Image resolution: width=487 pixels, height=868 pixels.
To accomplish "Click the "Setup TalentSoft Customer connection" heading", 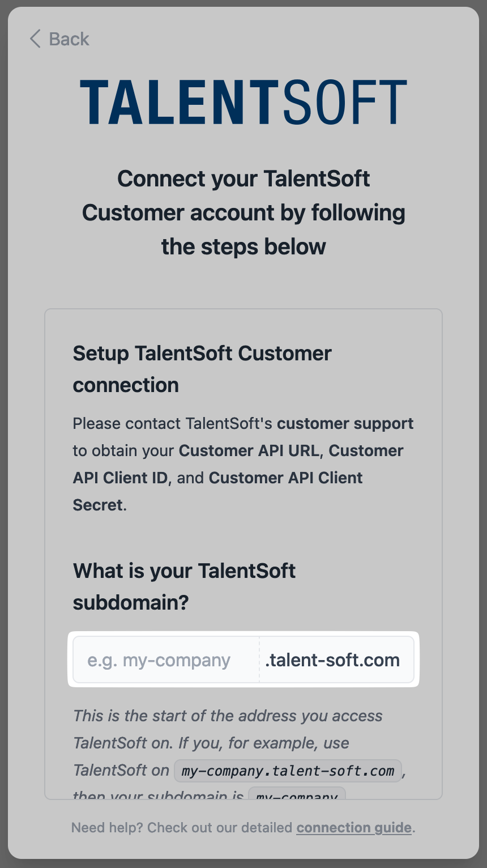I will (x=202, y=369).
